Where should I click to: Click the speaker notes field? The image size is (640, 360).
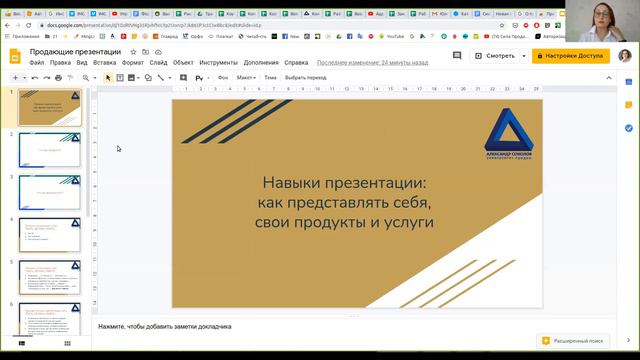[353, 327]
